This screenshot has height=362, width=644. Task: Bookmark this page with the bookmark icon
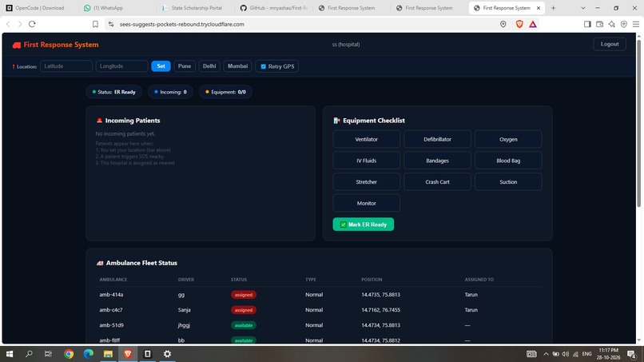tap(95, 24)
